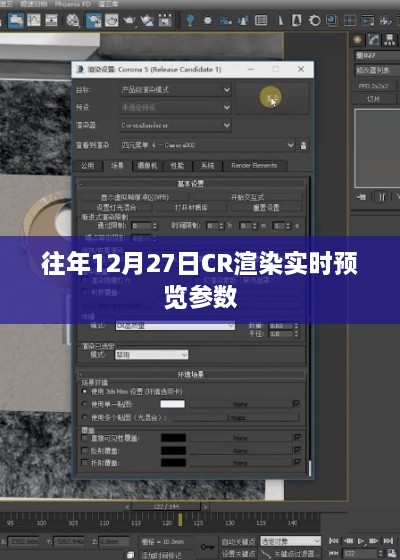Viewport: 400px width, 560px height.
Task: Switch to the Camera tab
Action: pos(147,165)
